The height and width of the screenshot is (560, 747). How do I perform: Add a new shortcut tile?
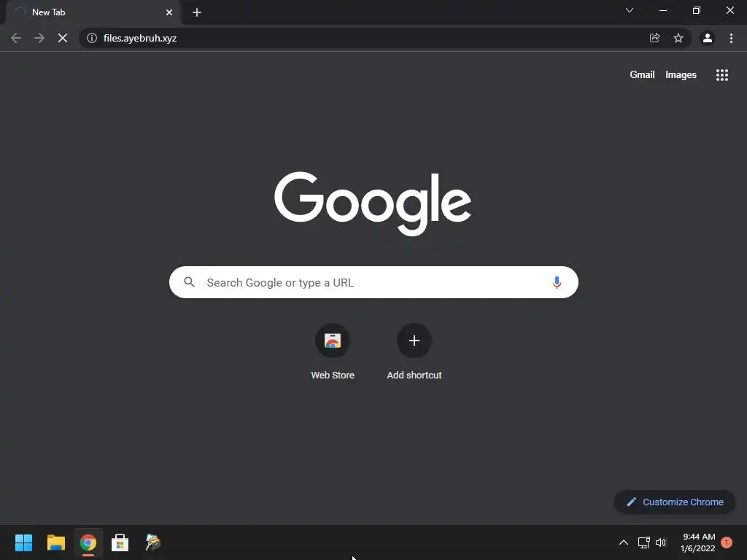click(414, 351)
